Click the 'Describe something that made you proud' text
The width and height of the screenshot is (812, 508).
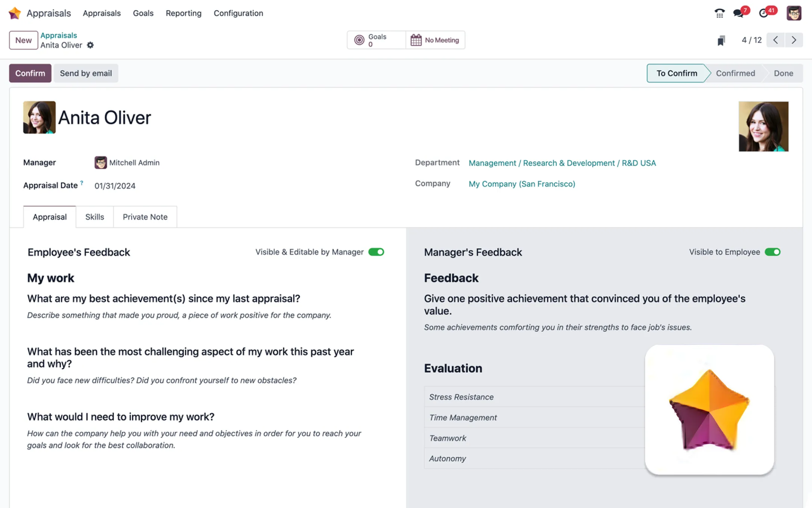pyautogui.click(x=179, y=315)
